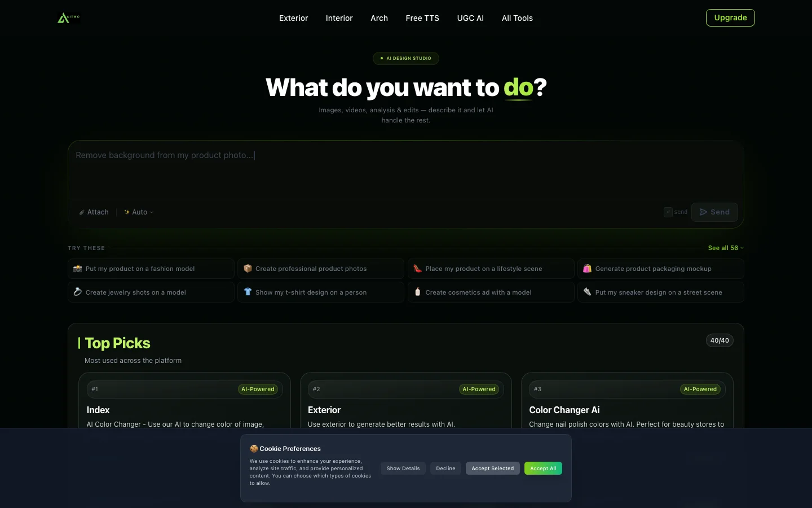Screen dimensions: 812x508
Task: Click the camera icon on fashion model suggestion
Action: click(78, 269)
